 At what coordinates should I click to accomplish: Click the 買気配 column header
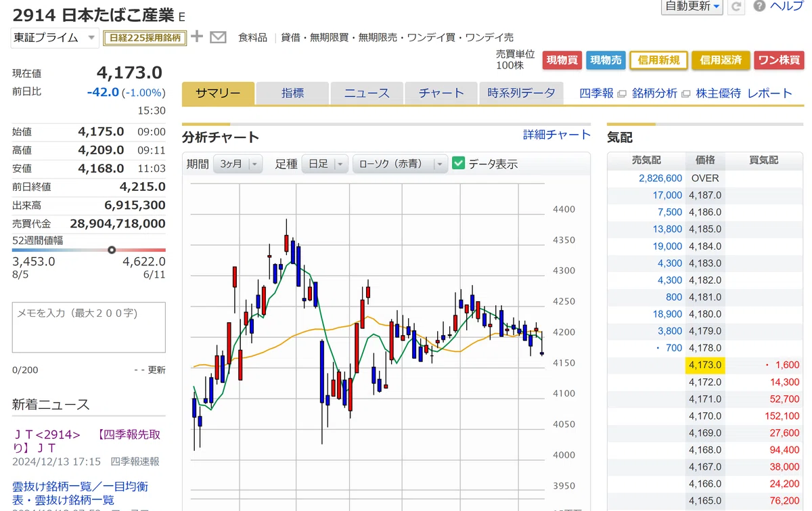tap(764, 160)
